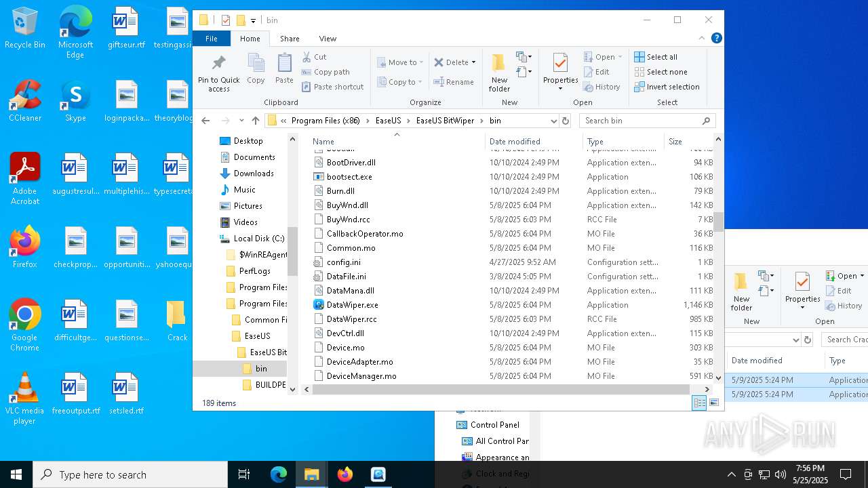Click the Copy ribbon icon
Screen dimensions: 868x488
[256, 69]
